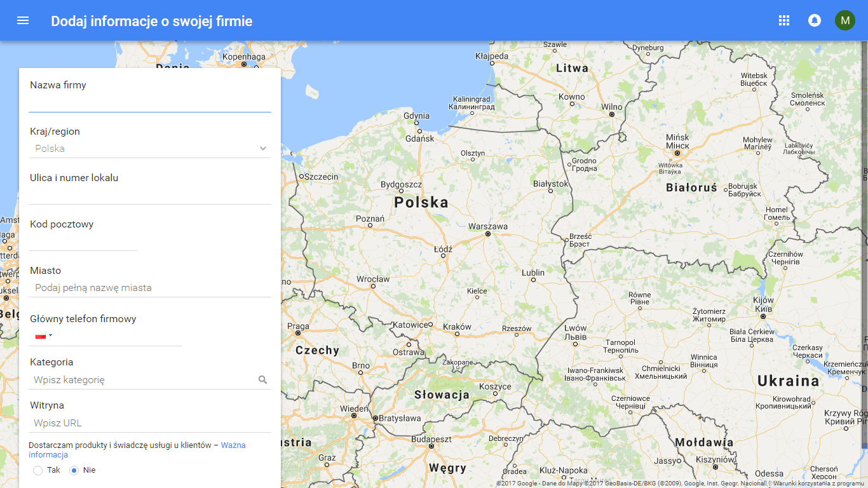Focus the Nazwa firmy input field
868x488 pixels.
click(150, 102)
